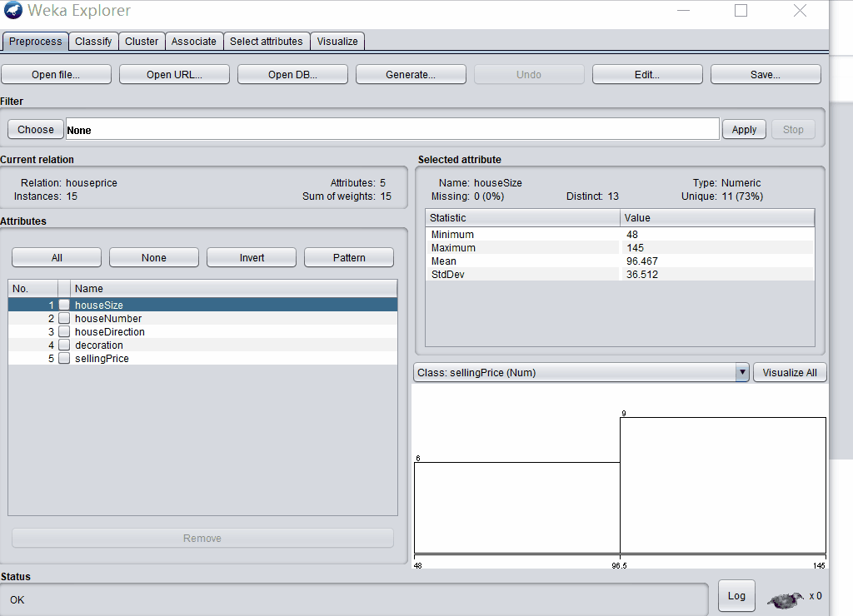Click the histogram bar labeled 6
Screen dimensions: 853x616
click(x=517, y=508)
